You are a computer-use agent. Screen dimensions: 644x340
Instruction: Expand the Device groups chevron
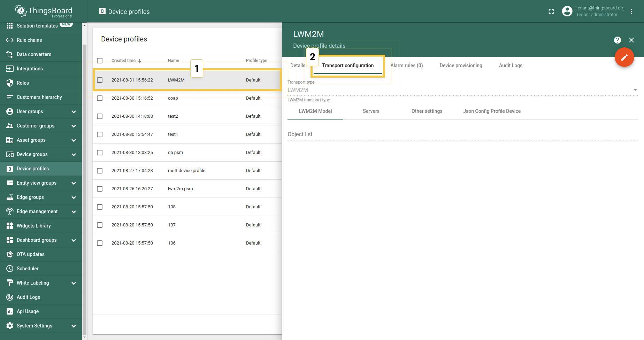click(x=74, y=155)
